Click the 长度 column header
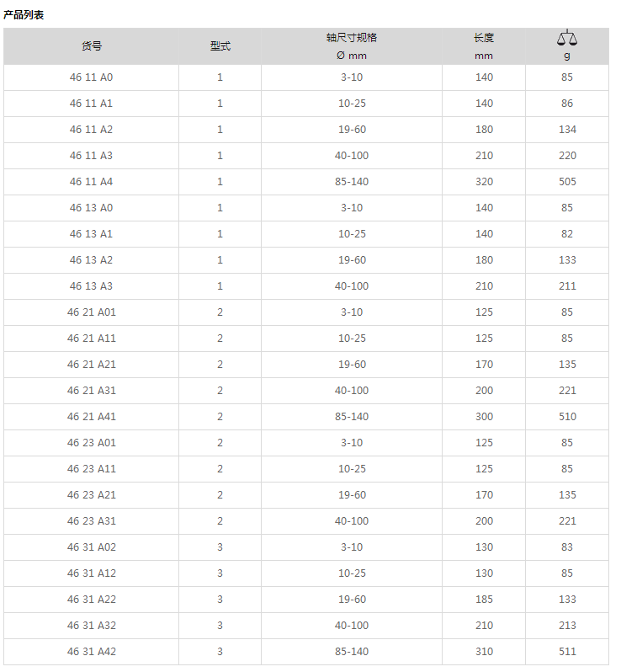The image size is (621, 672). tap(484, 38)
